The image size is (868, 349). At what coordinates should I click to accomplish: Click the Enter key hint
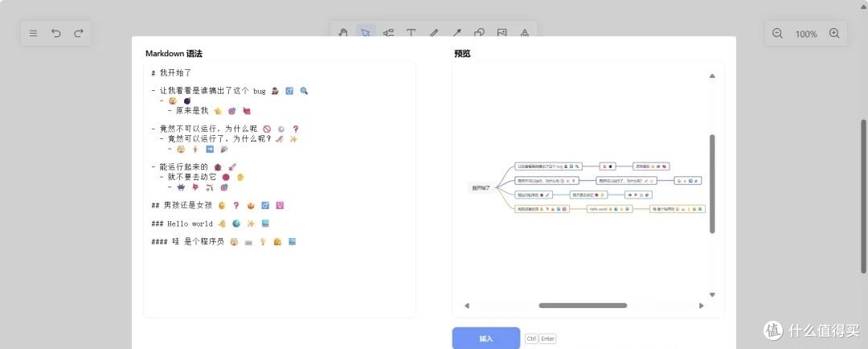coord(547,339)
